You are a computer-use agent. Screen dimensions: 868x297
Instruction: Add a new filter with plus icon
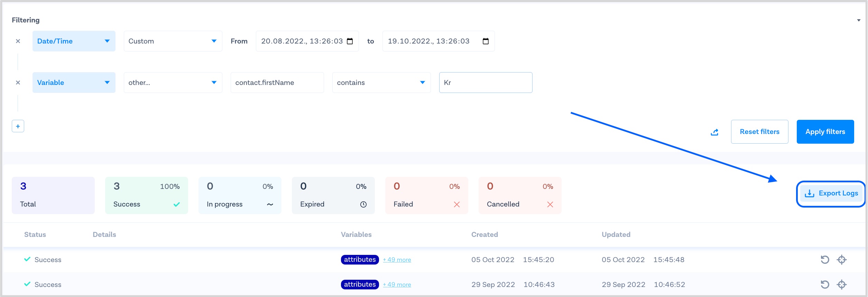18,126
